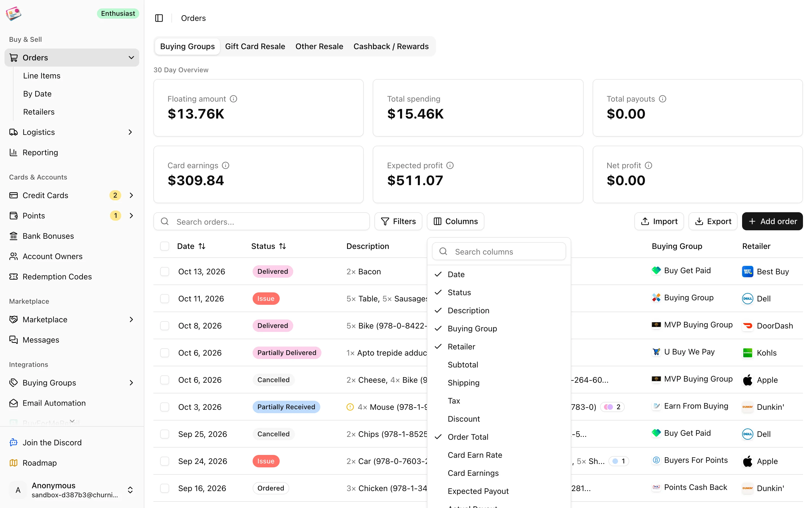
Task: Click Buy Get Paid logo, Oct 13 row
Action: [656, 270]
